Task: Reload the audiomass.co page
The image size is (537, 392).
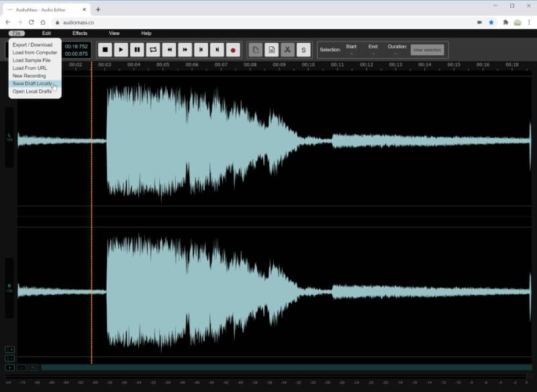Action: (x=31, y=22)
